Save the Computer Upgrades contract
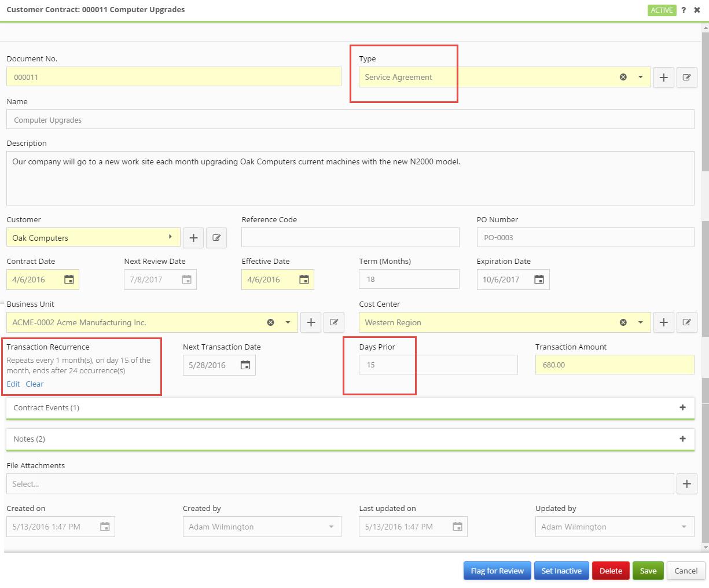 [648, 570]
